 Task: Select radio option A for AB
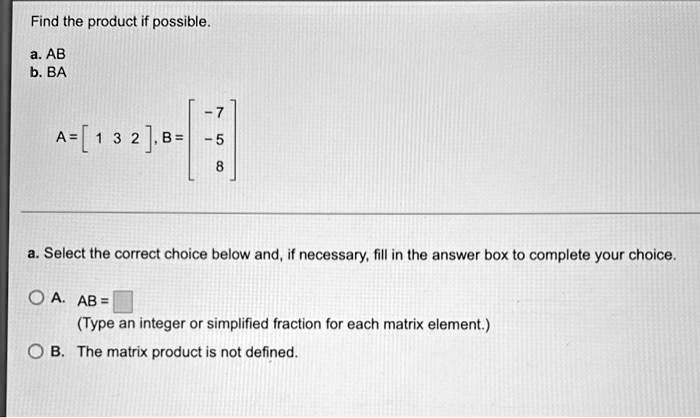click(36, 297)
